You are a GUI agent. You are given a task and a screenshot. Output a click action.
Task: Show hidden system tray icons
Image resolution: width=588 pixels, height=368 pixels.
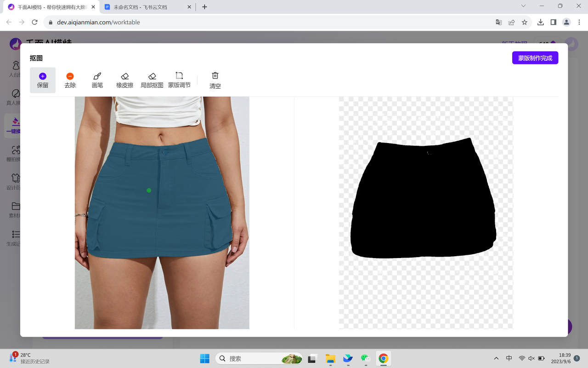496,358
